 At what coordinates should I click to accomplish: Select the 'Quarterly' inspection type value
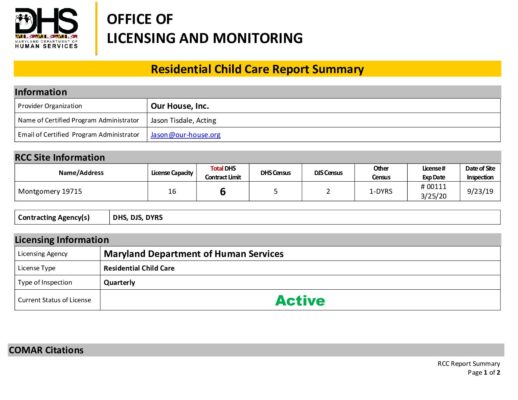coord(119,283)
